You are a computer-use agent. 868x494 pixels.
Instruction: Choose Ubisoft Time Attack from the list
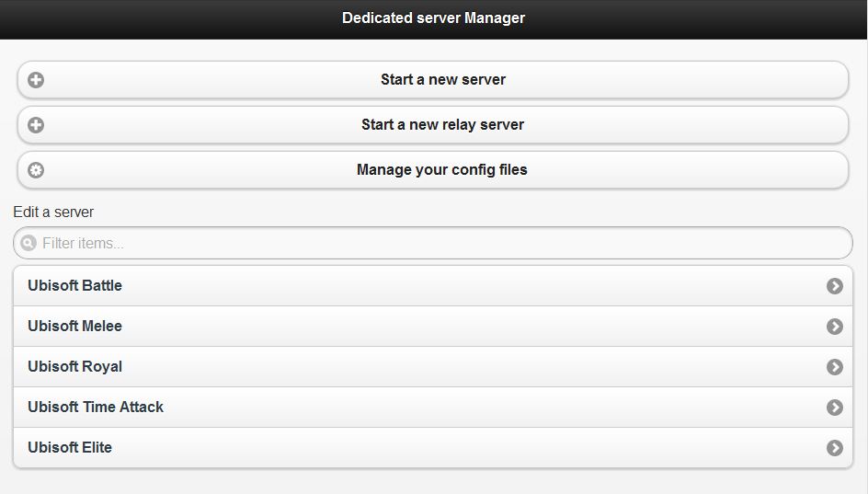[x=433, y=407]
